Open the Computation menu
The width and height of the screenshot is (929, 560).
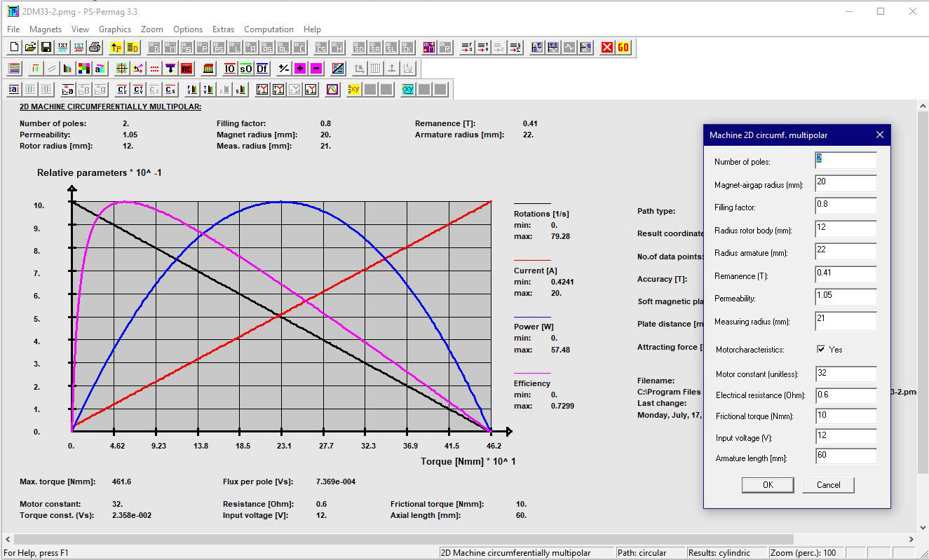[269, 29]
